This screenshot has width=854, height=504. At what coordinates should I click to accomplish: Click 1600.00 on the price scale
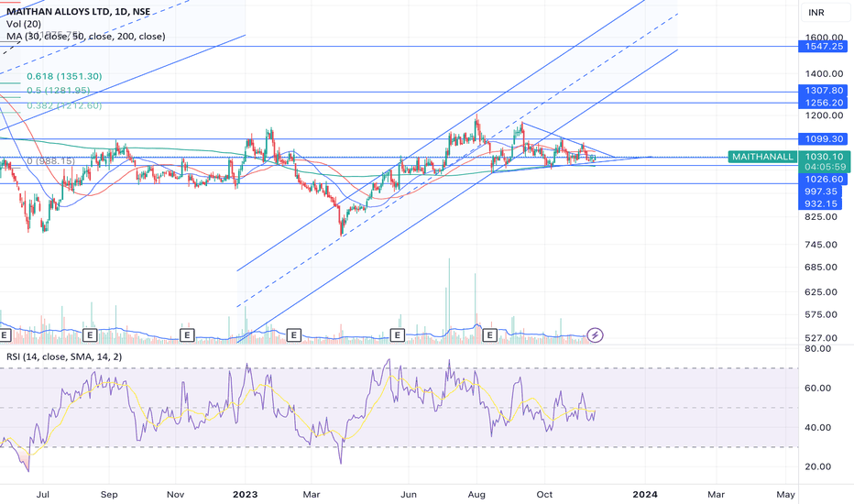824,37
